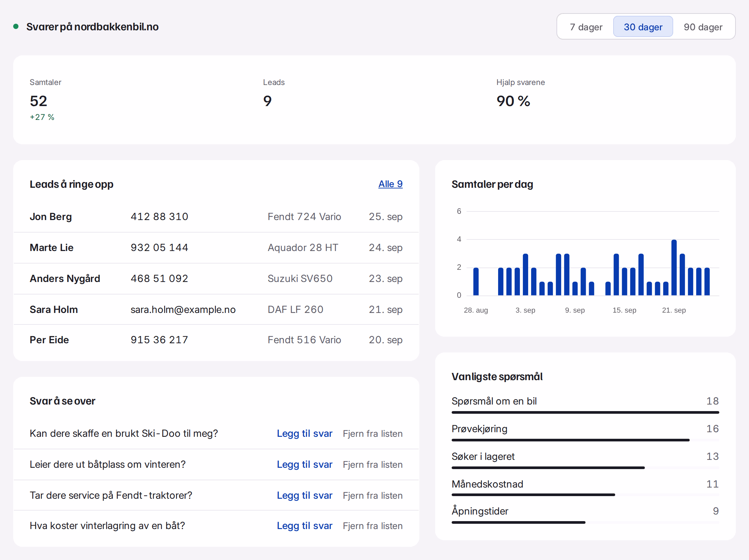This screenshot has width=749, height=560.
Task: Remove Fendt-traktorer question from list
Action: click(x=373, y=495)
